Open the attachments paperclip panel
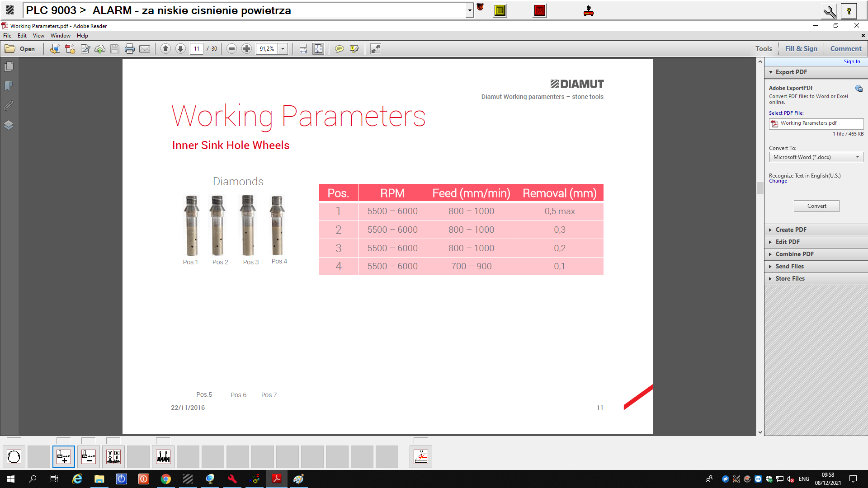This screenshot has width=868, height=488. (9, 106)
